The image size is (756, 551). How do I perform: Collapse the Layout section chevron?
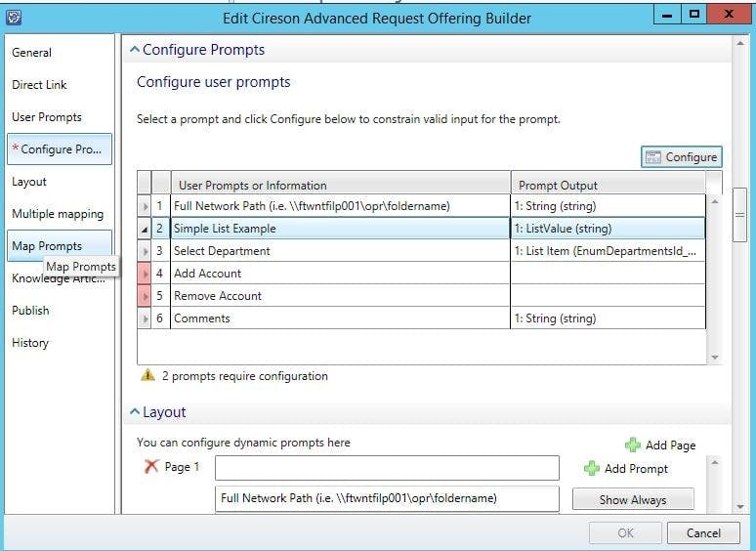click(135, 411)
